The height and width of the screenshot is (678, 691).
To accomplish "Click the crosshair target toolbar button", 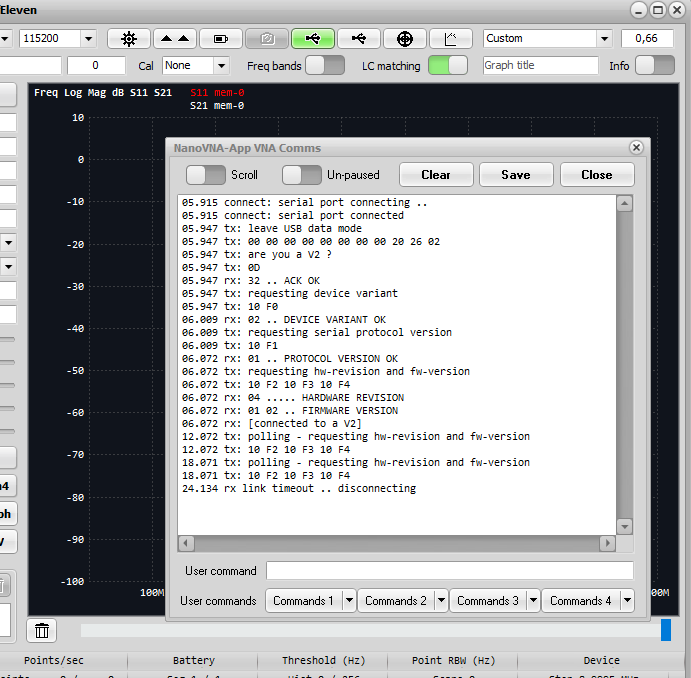I will point(405,39).
